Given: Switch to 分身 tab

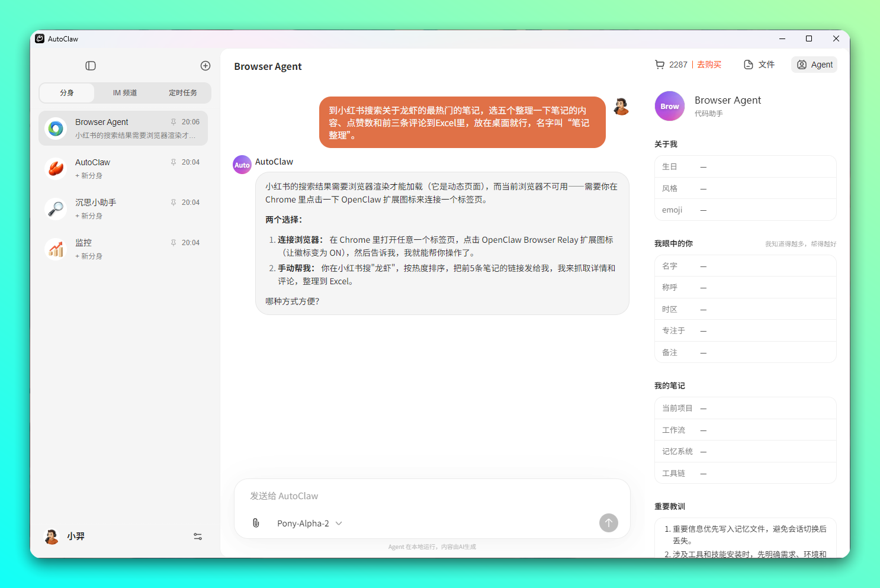Looking at the screenshot, I should click(67, 93).
